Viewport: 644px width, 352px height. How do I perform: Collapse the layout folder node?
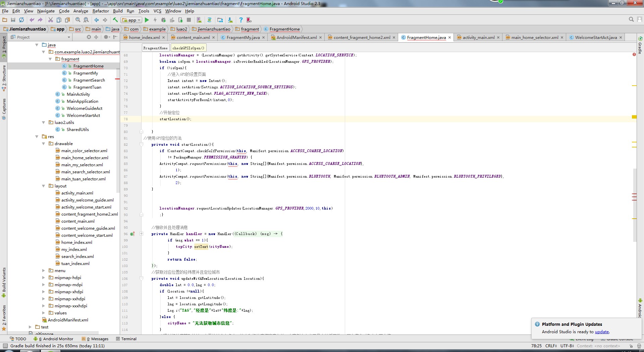coord(44,186)
